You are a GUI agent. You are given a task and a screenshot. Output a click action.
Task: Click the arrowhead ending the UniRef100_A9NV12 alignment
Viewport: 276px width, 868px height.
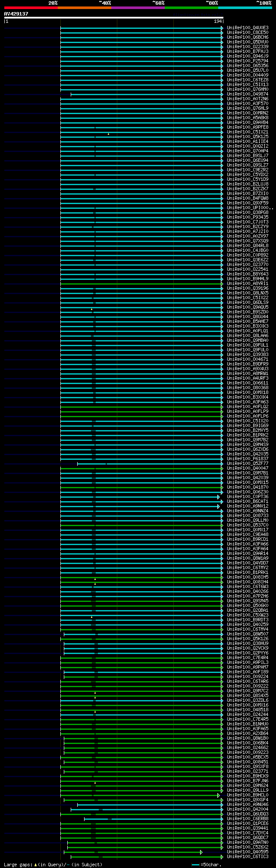point(219,506)
